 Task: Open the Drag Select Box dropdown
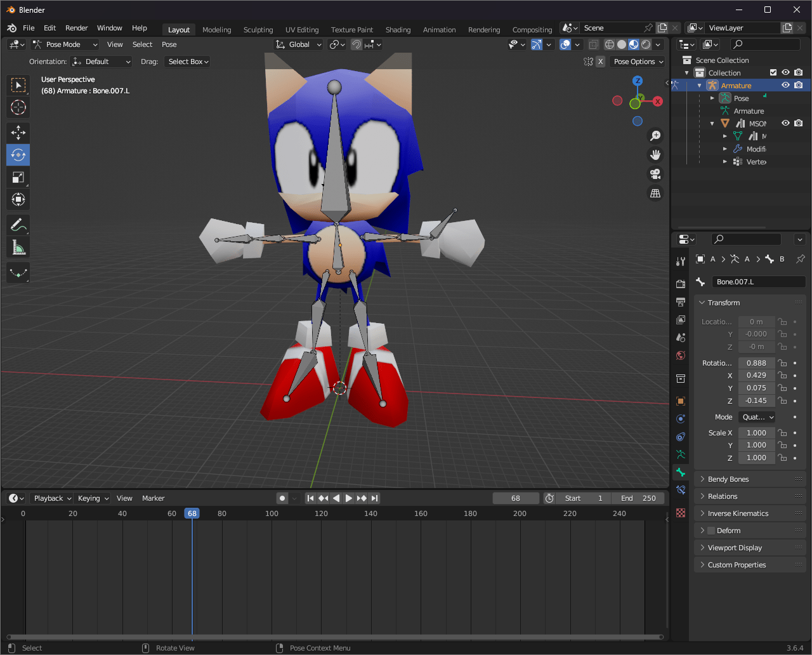tap(187, 62)
